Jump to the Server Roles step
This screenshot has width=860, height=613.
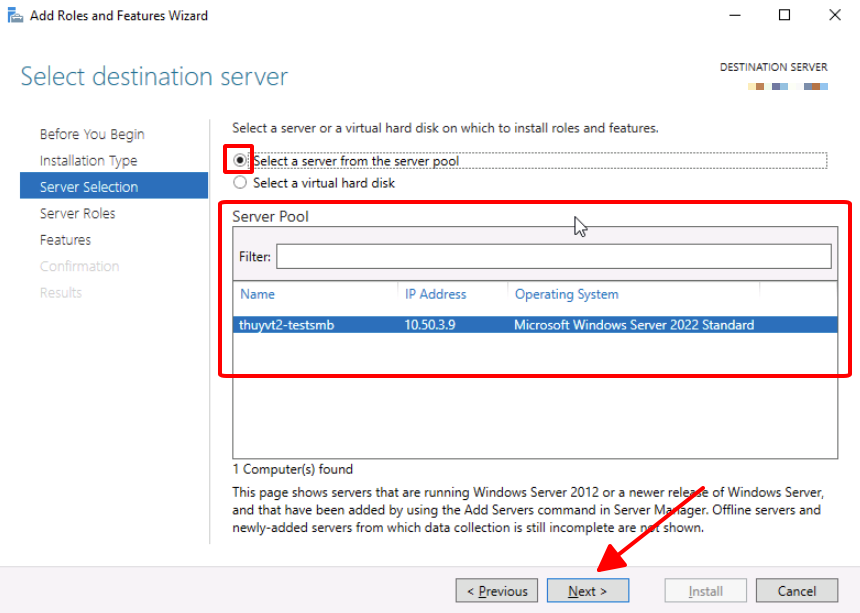pos(77,213)
